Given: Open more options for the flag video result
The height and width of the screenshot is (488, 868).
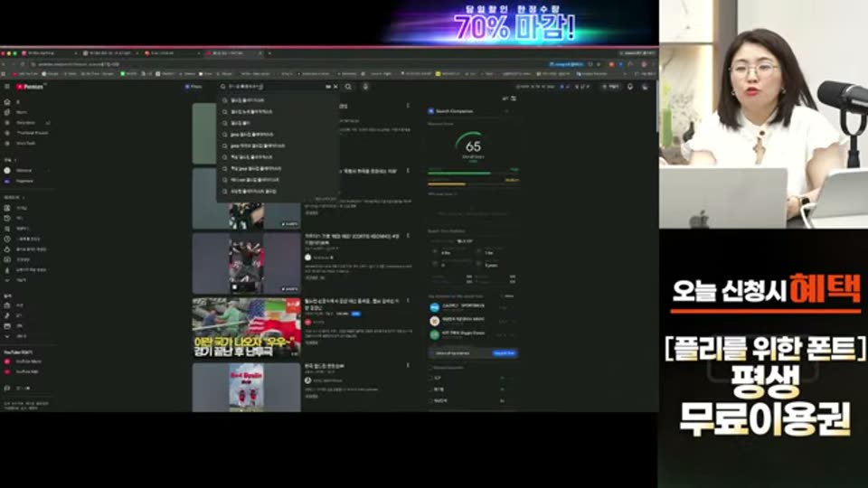Looking at the screenshot, I should [x=408, y=301].
